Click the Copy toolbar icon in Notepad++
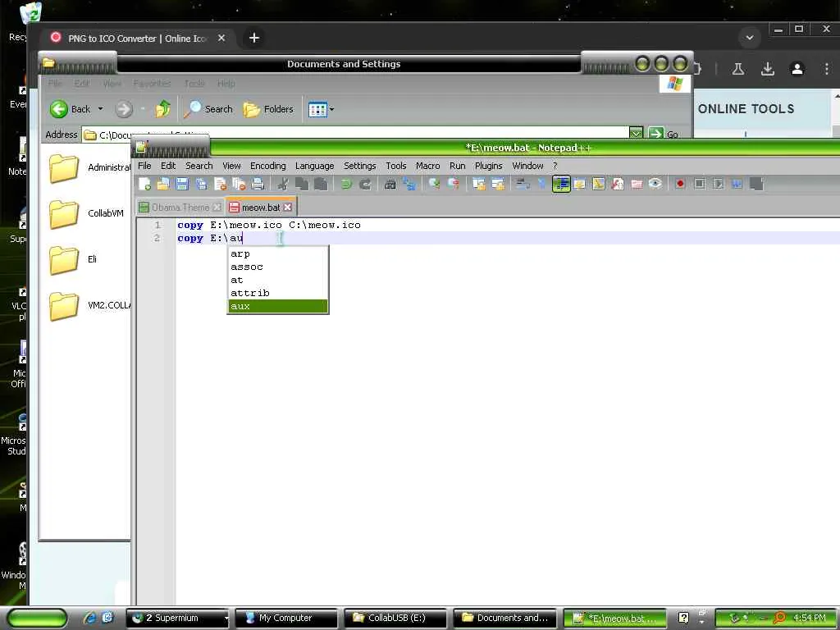The image size is (840, 630). point(302,185)
